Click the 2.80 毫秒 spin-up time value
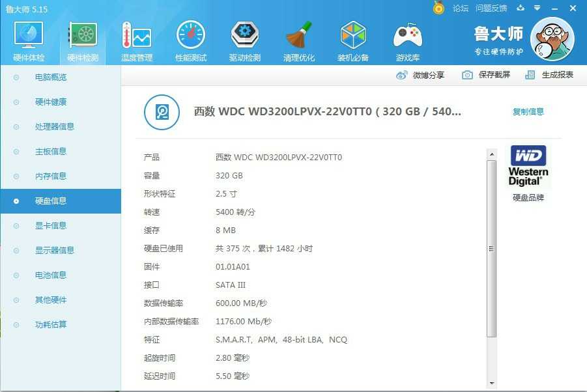Viewport: 587px width, 392px height. click(233, 358)
